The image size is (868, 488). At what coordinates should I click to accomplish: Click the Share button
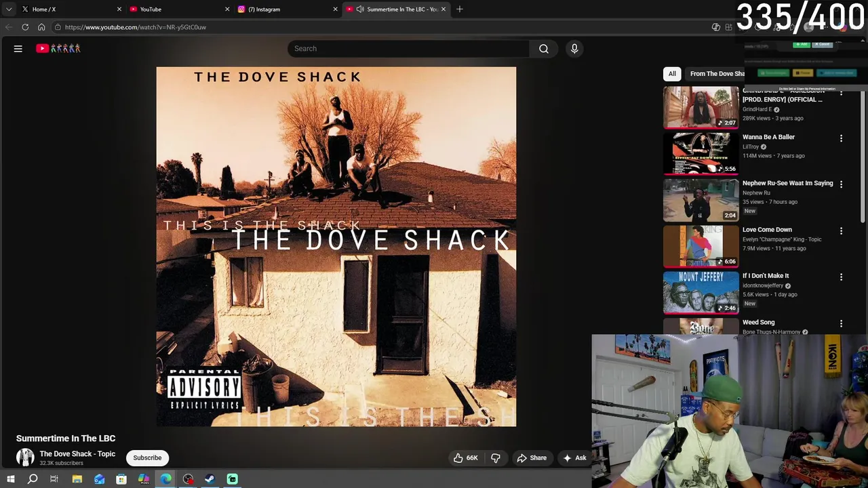(532, 458)
